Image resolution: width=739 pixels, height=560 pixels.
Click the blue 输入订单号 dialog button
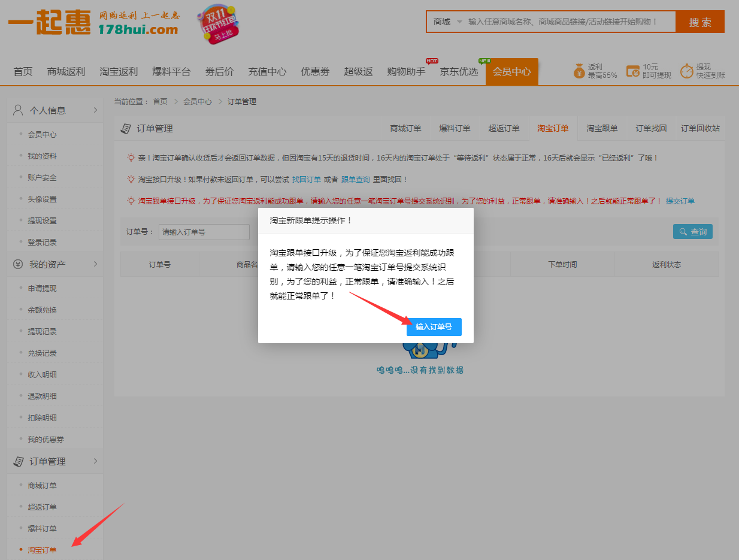pos(434,327)
